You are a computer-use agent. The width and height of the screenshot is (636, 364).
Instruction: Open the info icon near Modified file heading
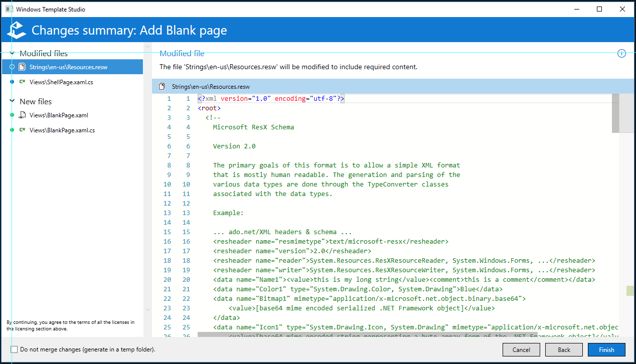[621, 53]
